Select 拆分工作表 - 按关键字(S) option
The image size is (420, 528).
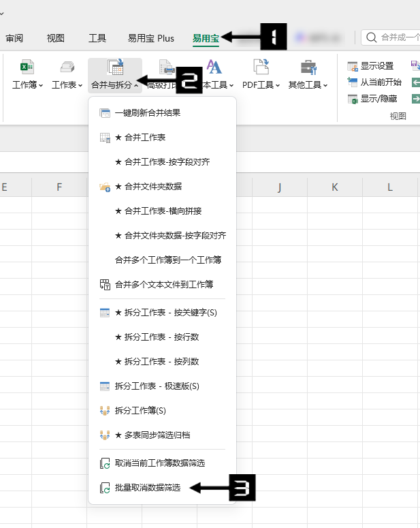click(165, 313)
